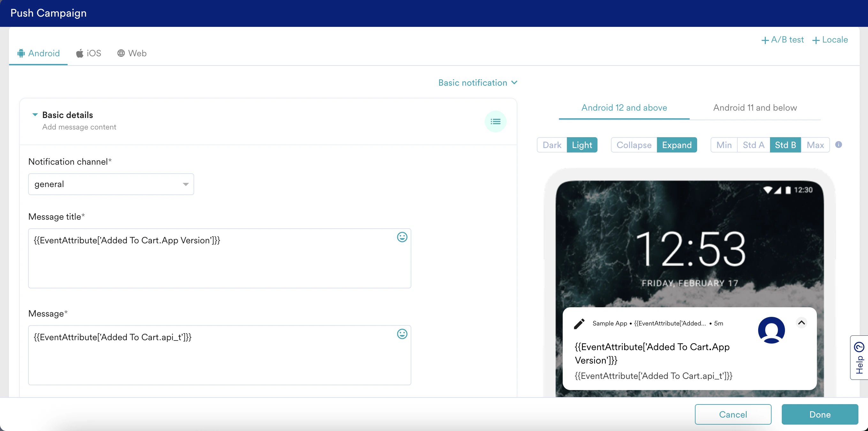
Task: Select the Std A preview size
Action: coord(753,145)
